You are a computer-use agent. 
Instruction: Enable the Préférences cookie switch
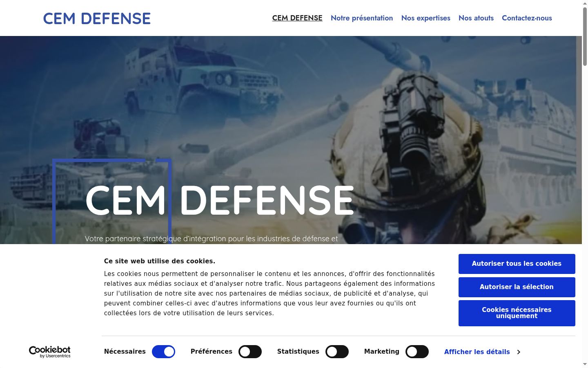pyautogui.click(x=250, y=352)
